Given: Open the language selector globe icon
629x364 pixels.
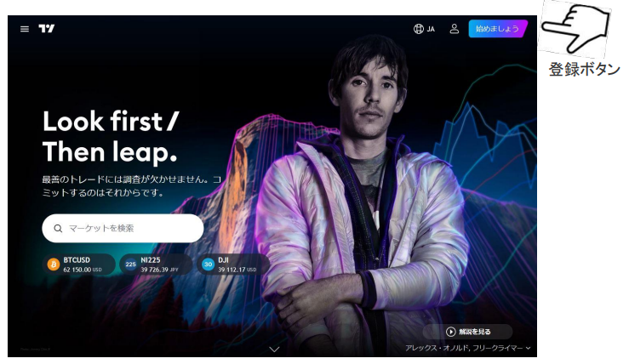Looking at the screenshot, I should click(x=419, y=29).
